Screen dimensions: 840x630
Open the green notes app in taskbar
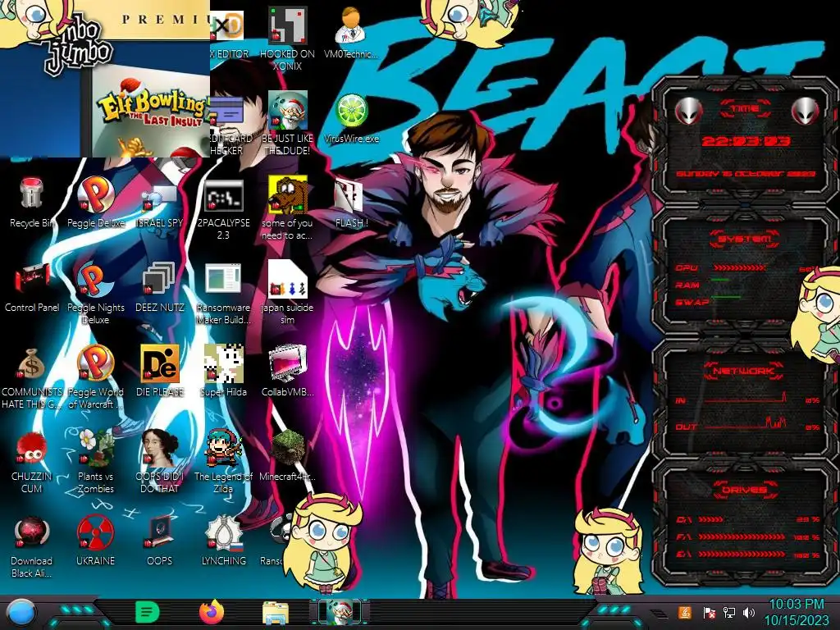tap(147, 612)
